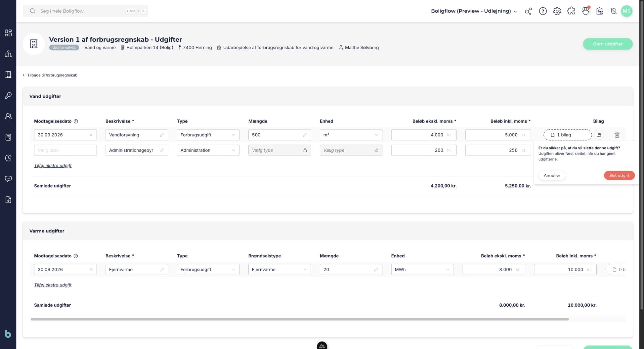Open the chat messages sidebar icon
The height and width of the screenshot is (349, 644).
pos(8,179)
